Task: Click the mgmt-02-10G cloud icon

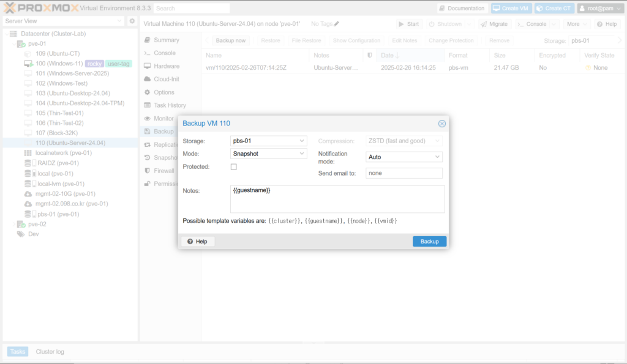Action: 28,194
